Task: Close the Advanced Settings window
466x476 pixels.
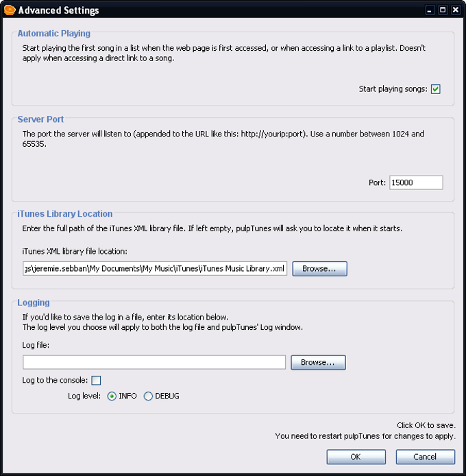Action: [456, 10]
